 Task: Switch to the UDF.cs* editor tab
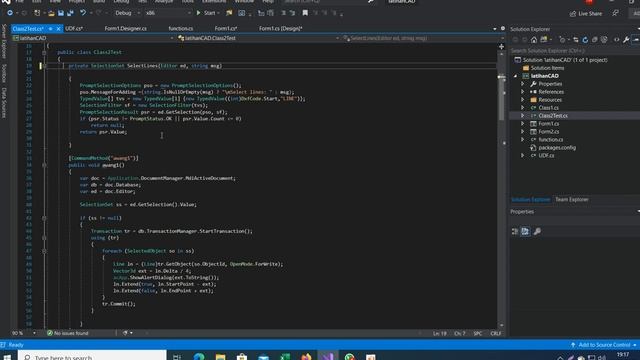pyautogui.click(x=74, y=29)
